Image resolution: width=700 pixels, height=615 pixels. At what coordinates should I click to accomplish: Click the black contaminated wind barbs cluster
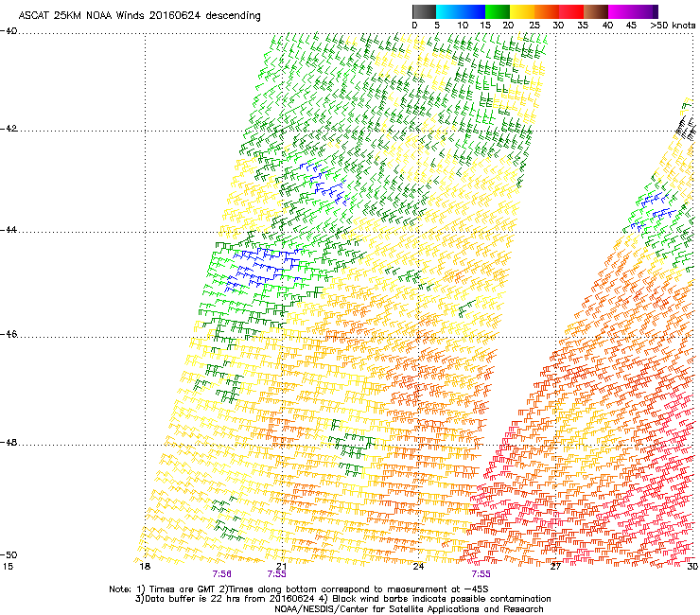(x=686, y=128)
